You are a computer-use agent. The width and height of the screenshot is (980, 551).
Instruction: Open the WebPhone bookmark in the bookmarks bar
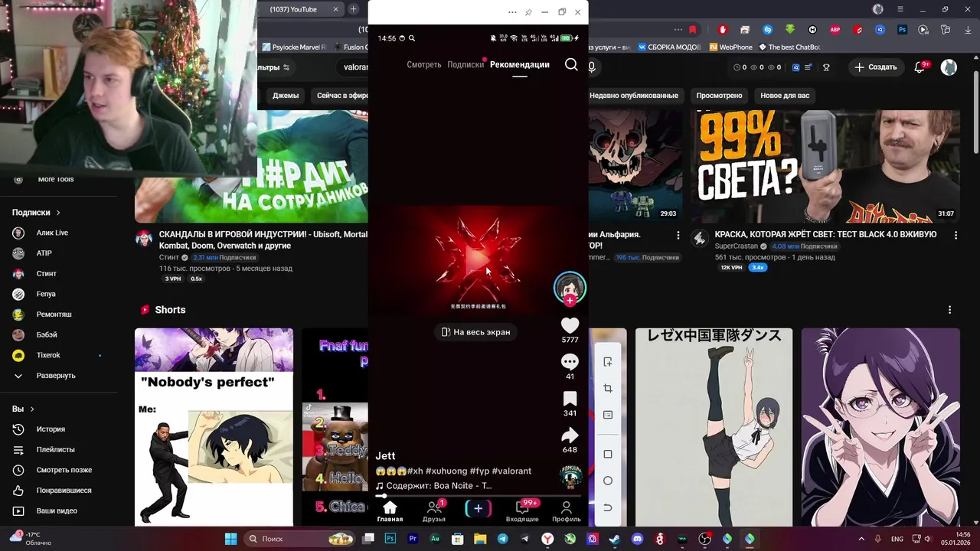[x=730, y=47]
